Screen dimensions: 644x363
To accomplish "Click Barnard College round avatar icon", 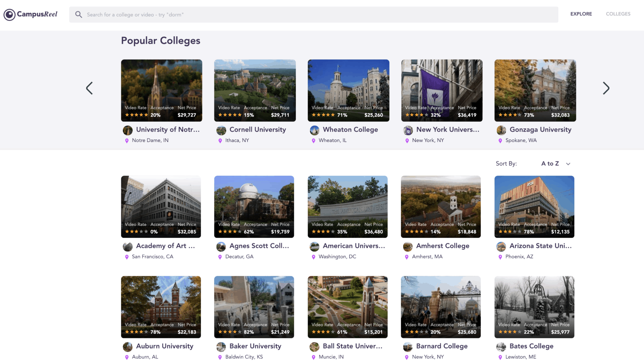I will pos(408,347).
